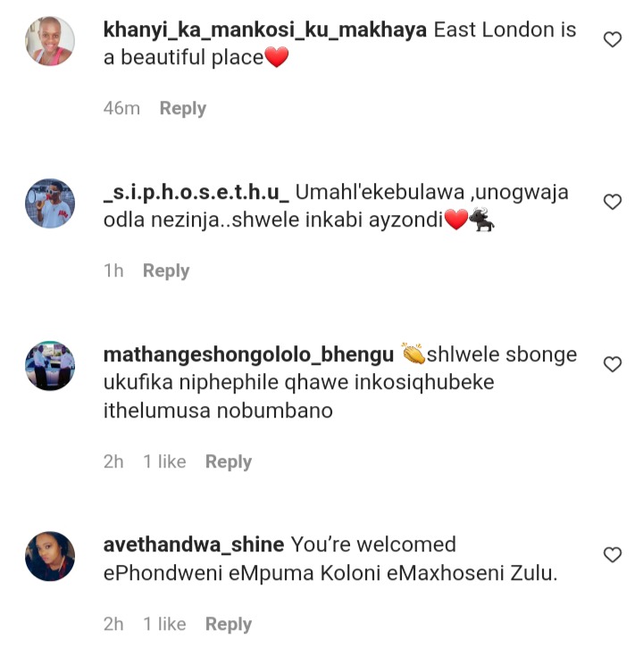This screenshot has height=672, width=643.
Task: Like mathangeshongololo_bhengu's comment with heart icon
Action: tap(612, 364)
